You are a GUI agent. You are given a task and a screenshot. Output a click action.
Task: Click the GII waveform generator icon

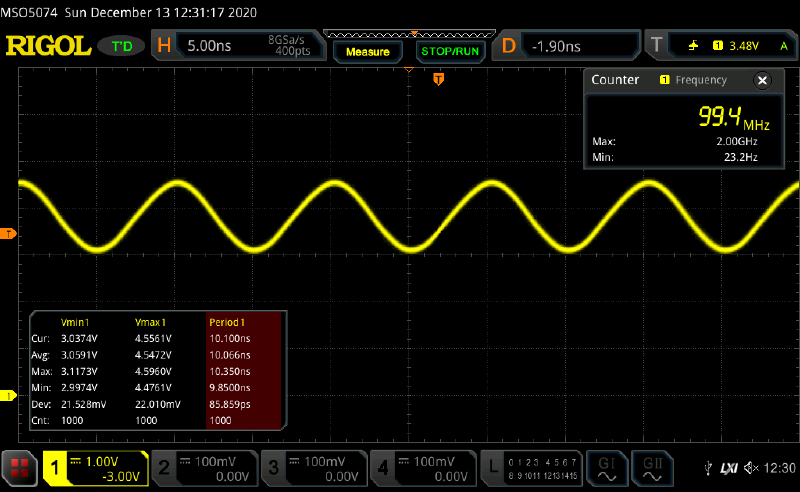point(652,467)
